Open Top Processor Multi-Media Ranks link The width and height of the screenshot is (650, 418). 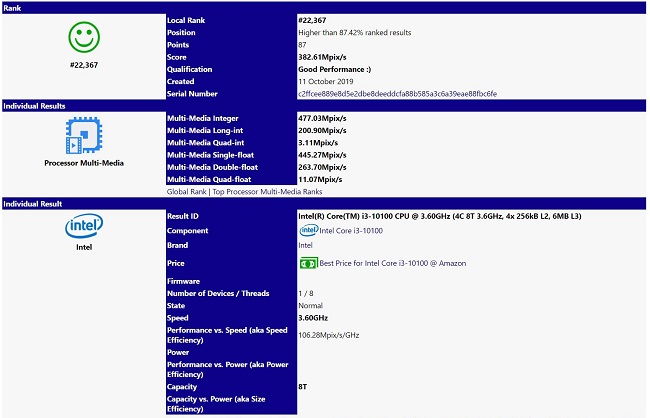[x=267, y=192]
